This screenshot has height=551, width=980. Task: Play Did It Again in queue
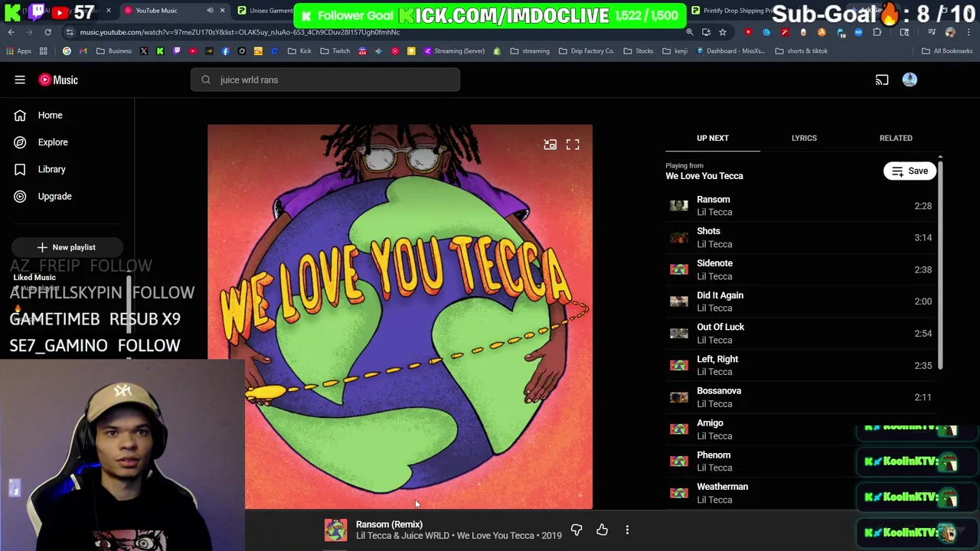pos(801,302)
